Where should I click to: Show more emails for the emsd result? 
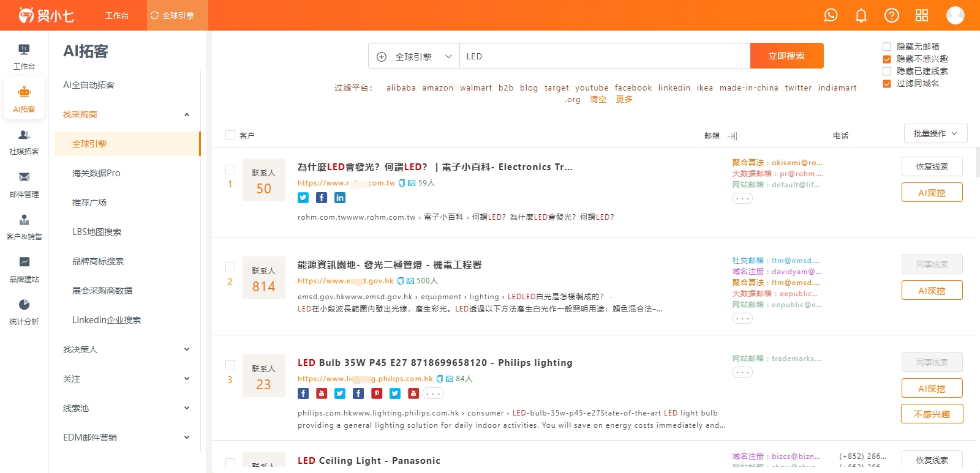742,318
